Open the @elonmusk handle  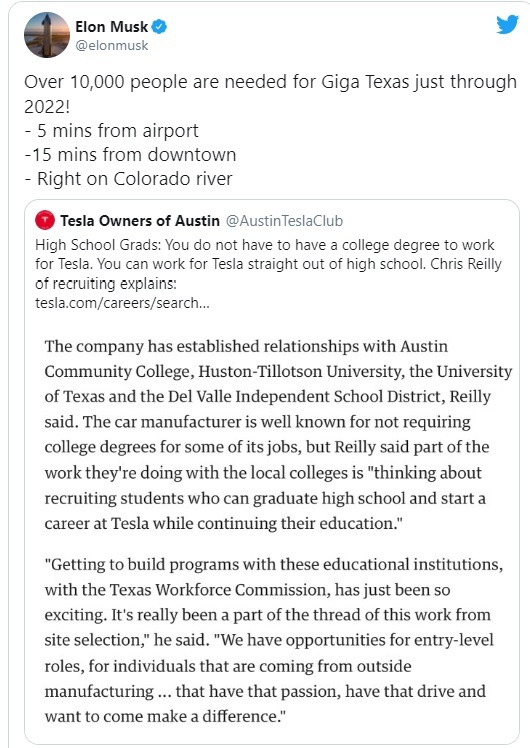[x=112, y=45]
